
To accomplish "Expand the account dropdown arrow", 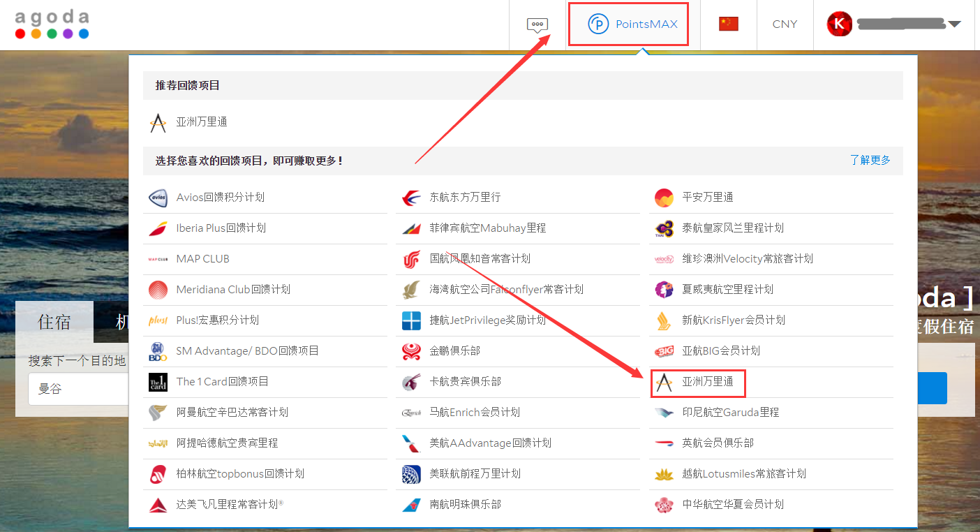I will coord(954,24).
